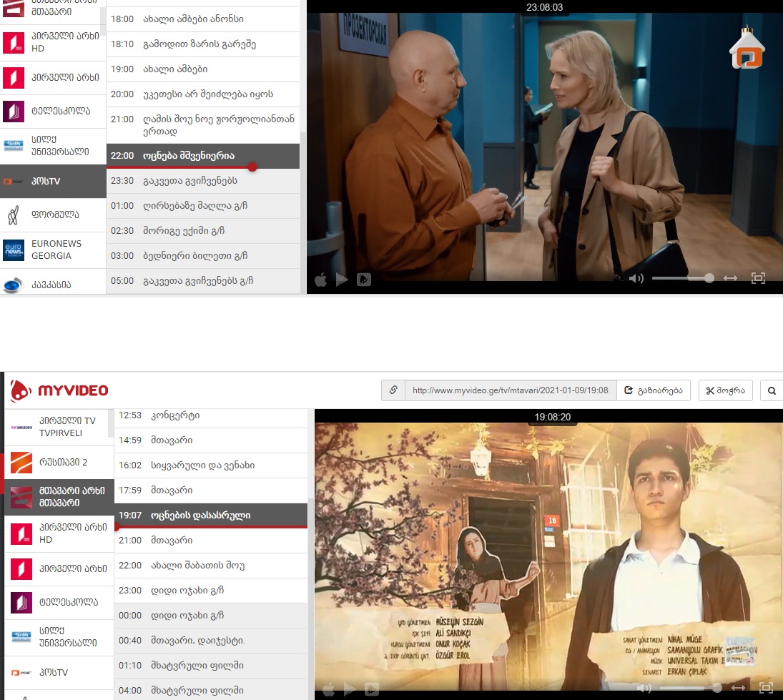
Task: Open the 16:02 სიყვარული და ვენახი program
Action: 211,465
